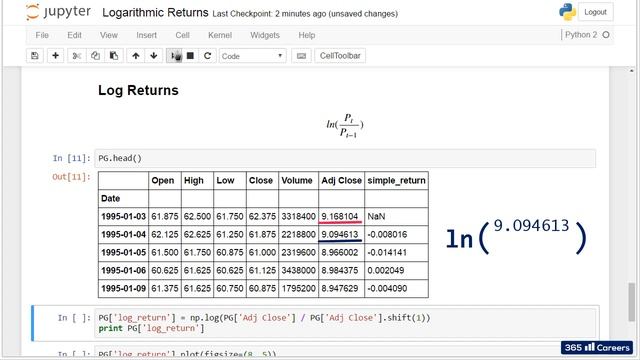Click the 1995-01-03 date row label
640x360 pixels.
click(123, 216)
